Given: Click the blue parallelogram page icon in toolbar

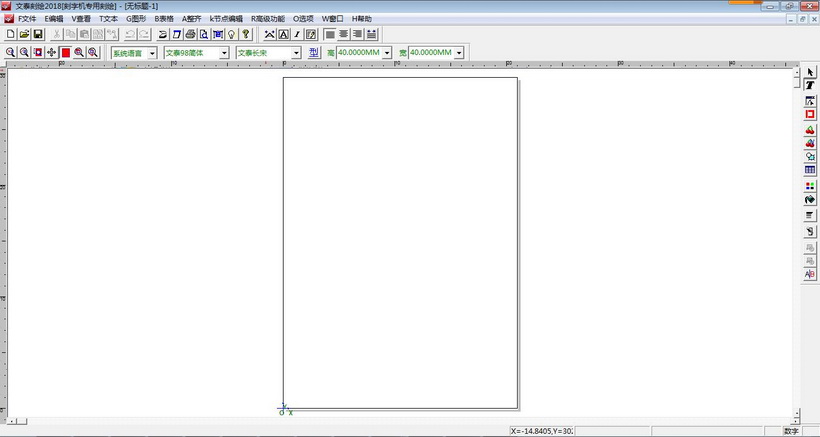Looking at the screenshot, I should coord(177,34).
